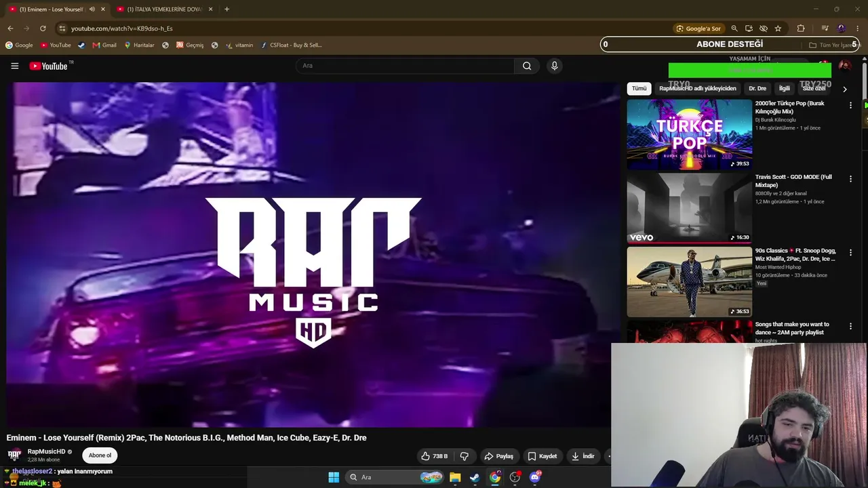868x488 pixels.
Task: Open options for Songs that make you dance
Action: tap(850, 327)
